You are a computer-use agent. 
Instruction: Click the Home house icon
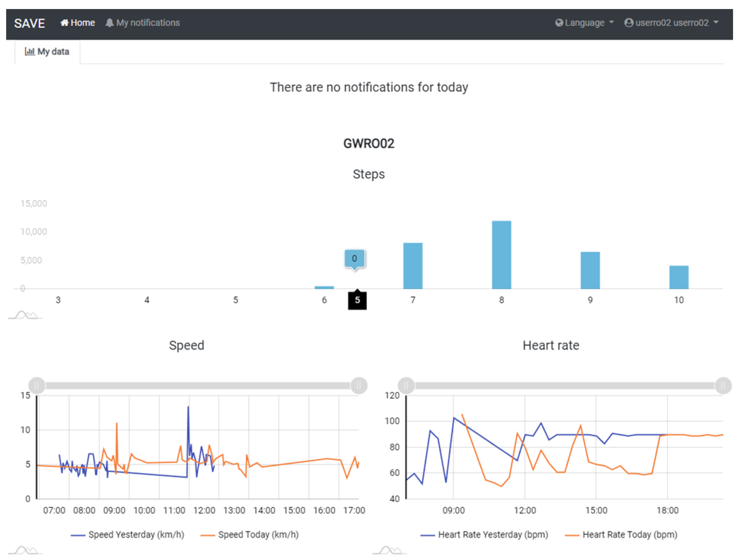point(64,23)
